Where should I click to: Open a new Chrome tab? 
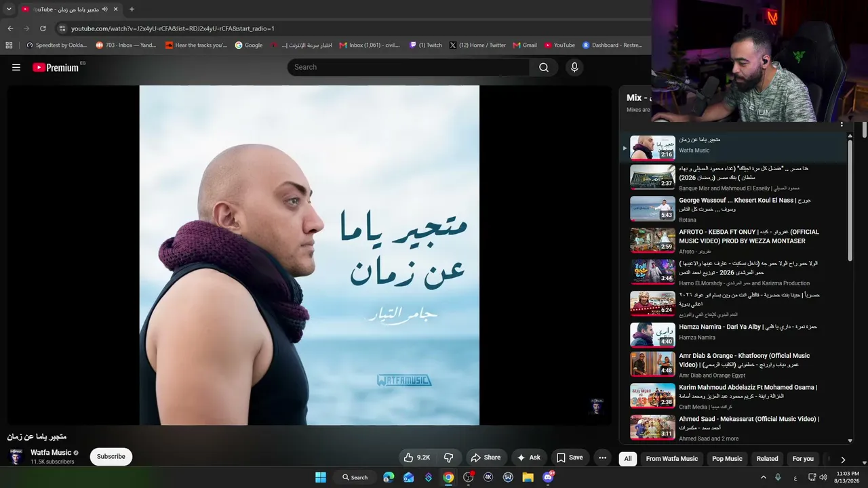[132, 9]
